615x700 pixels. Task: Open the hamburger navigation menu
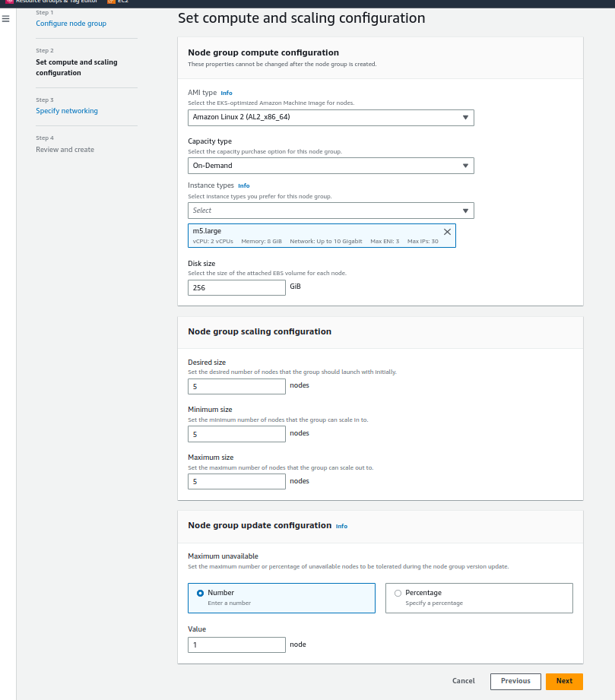pos(6,18)
